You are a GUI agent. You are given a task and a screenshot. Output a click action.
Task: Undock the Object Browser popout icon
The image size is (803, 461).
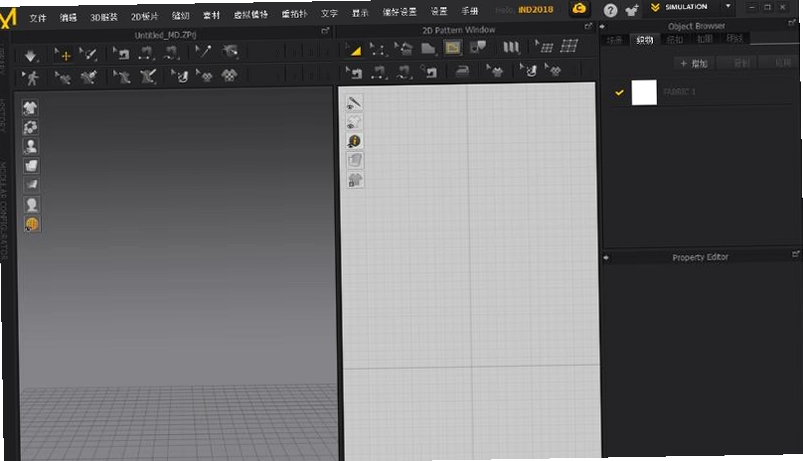click(x=793, y=22)
